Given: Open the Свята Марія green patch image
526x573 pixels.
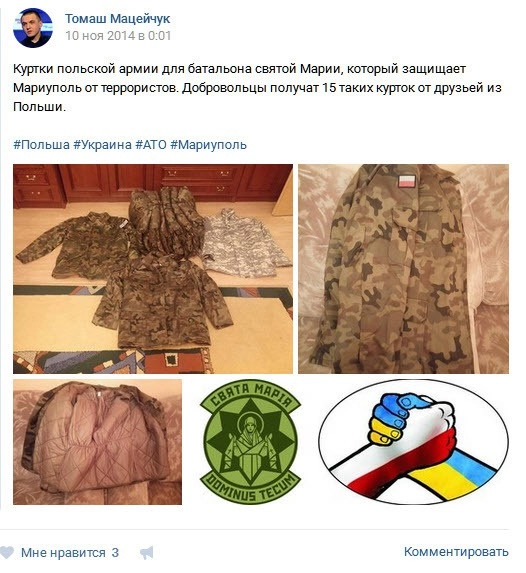Looking at the screenshot, I should pyautogui.click(x=250, y=442).
